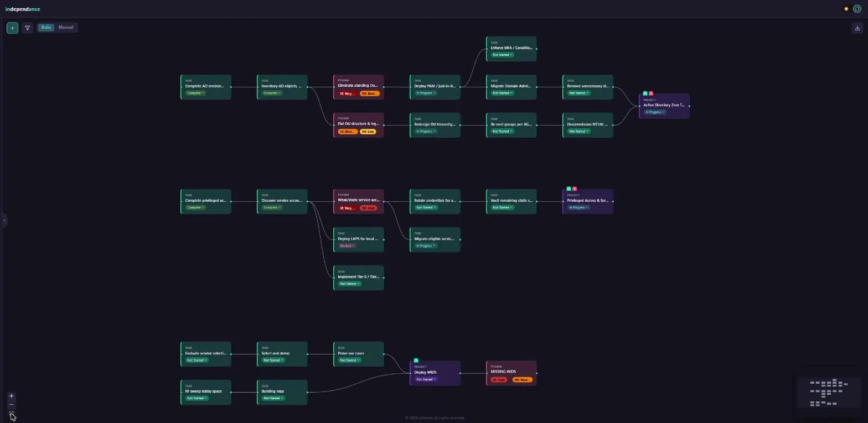Click pink badge on Privileged Access project

point(575,189)
